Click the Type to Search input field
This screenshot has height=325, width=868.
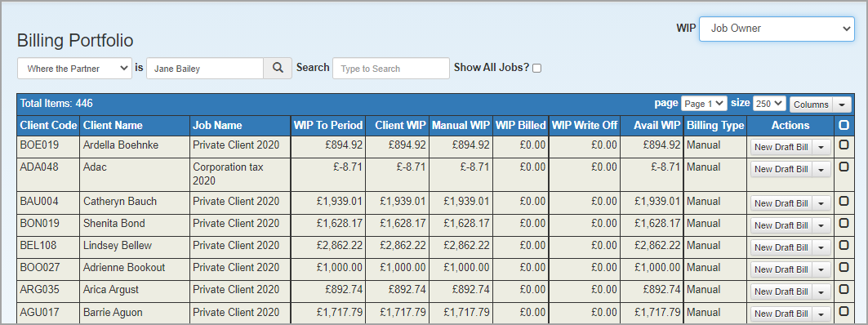391,69
